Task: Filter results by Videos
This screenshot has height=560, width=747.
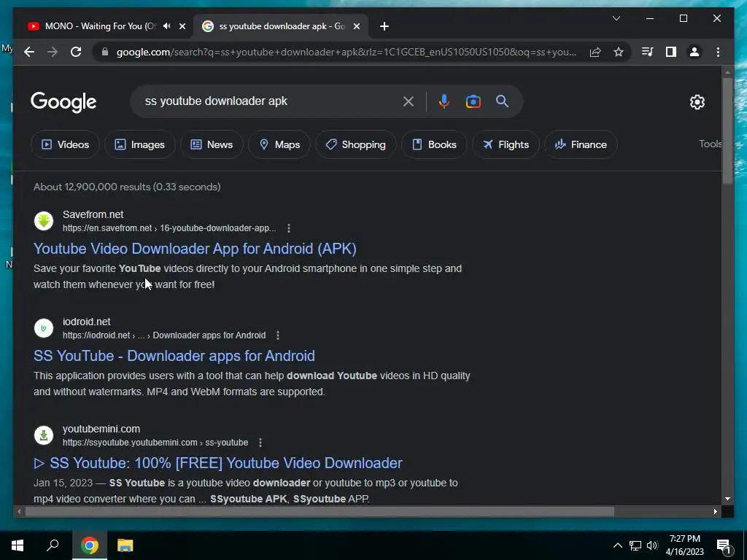Action: point(65,144)
